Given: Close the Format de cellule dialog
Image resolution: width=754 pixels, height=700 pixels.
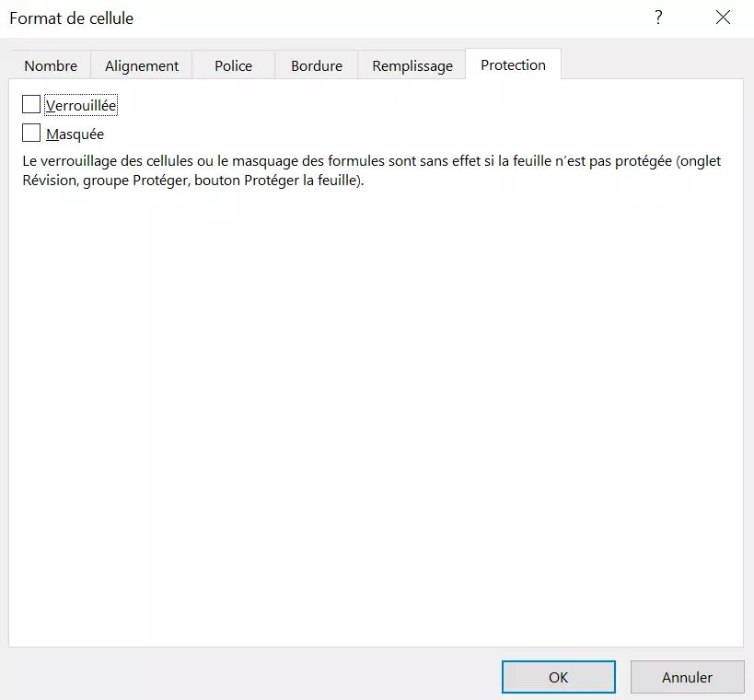Looking at the screenshot, I should (723, 17).
